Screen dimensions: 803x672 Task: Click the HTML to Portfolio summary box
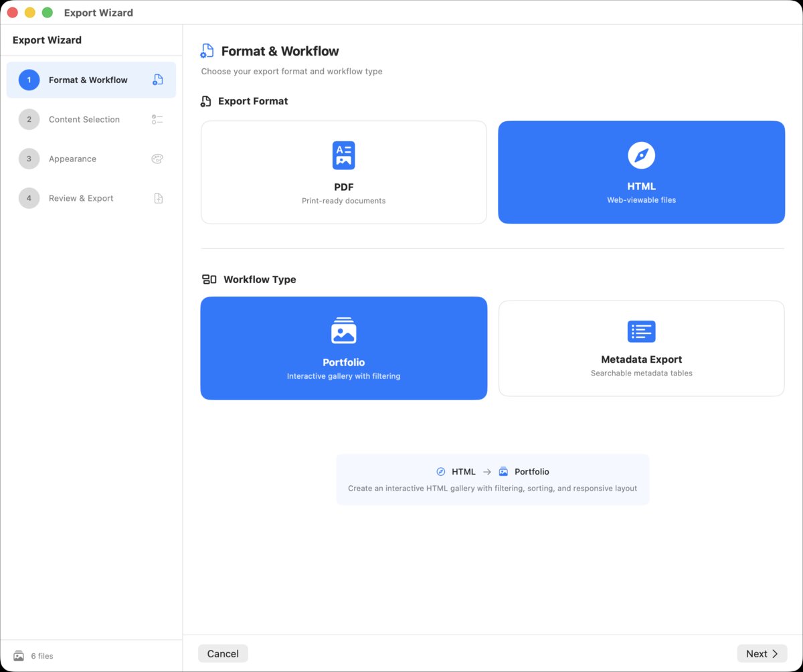pyautogui.click(x=493, y=479)
